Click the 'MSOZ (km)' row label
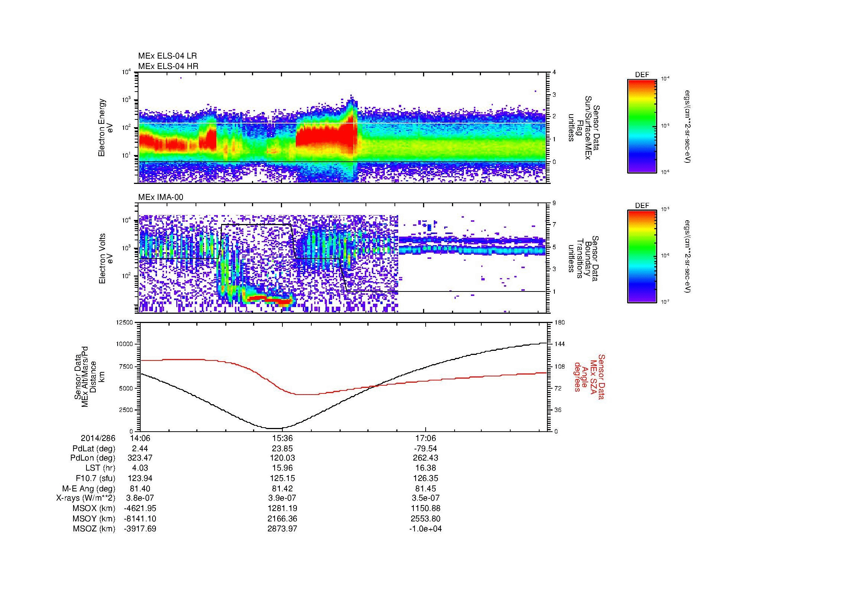The height and width of the screenshot is (613, 868). pyautogui.click(x=94, y=529)
